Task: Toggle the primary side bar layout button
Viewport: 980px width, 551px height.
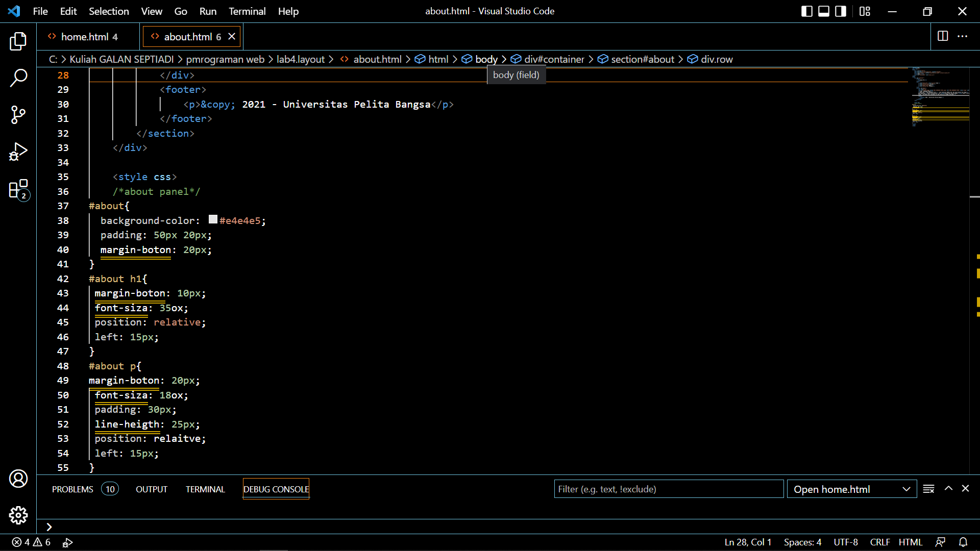Action: tap(807, 11)
